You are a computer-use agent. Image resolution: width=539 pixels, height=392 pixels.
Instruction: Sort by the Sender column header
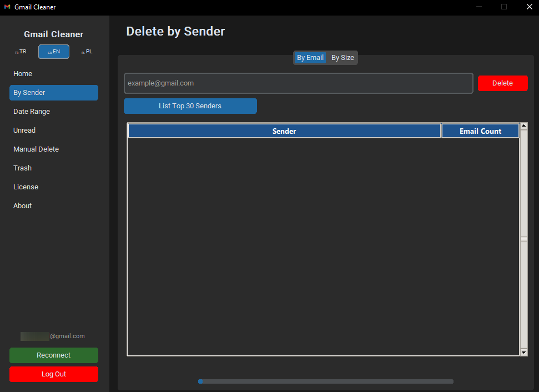coord(284,131)
